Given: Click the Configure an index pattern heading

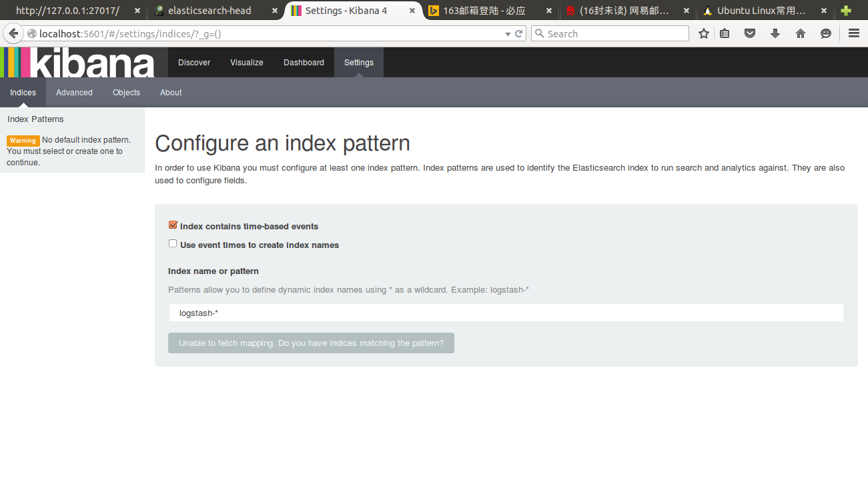Looking at the screenshot, I should pos(282,143).
